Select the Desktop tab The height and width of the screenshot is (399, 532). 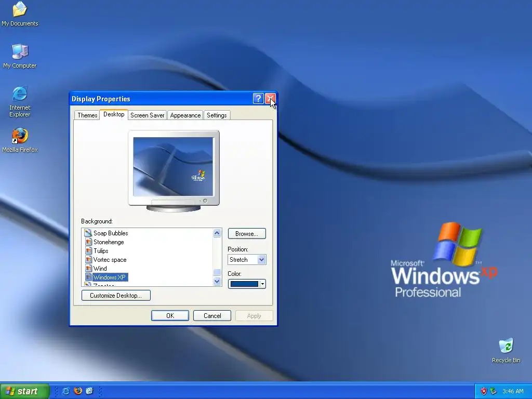pyautogui.click(x=114, y=114)
